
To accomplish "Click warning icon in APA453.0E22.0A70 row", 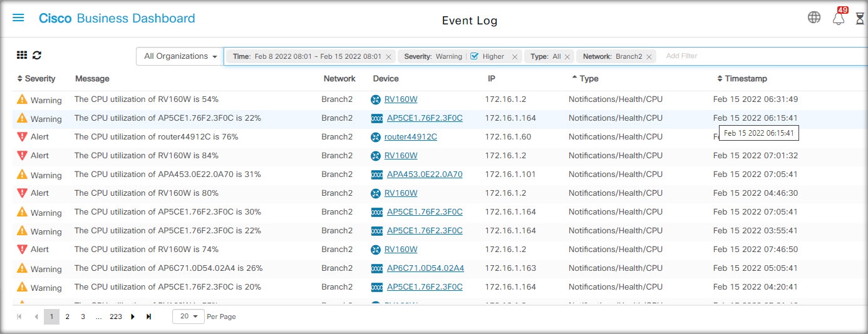I will coord(22,174).
